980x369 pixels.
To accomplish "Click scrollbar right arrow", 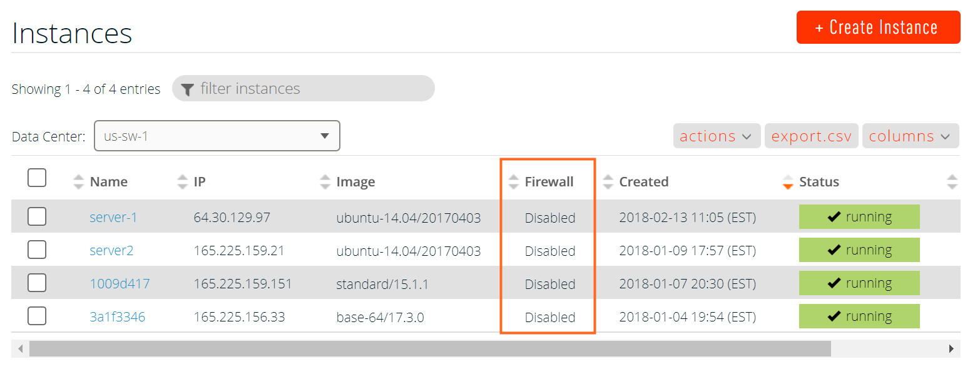I will (951, 349).
